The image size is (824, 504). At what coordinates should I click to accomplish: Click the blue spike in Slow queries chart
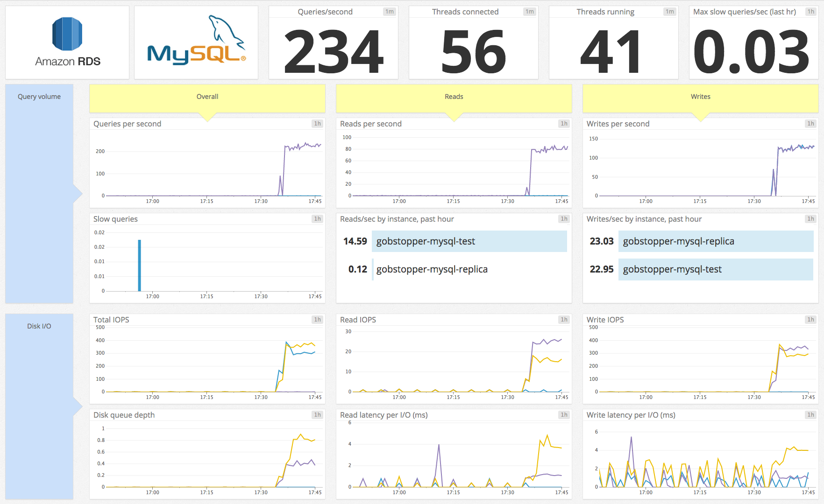pyautogui.click(x=140, y=264)
